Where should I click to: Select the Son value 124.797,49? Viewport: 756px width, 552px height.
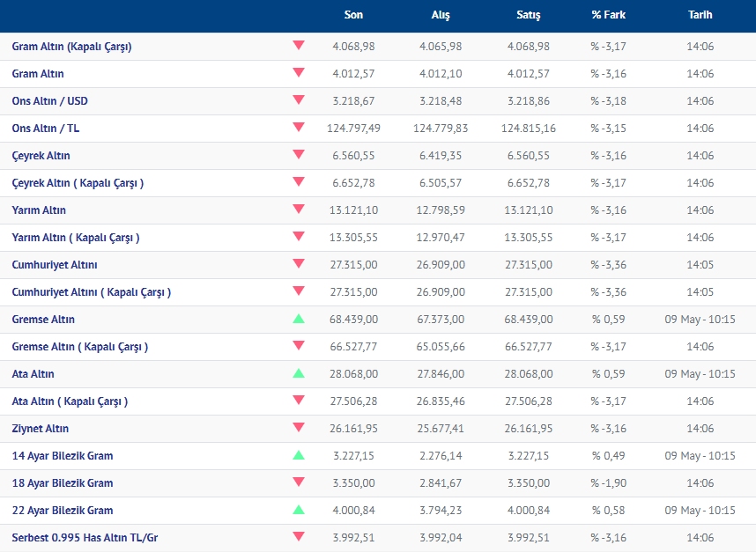point(353,129)
